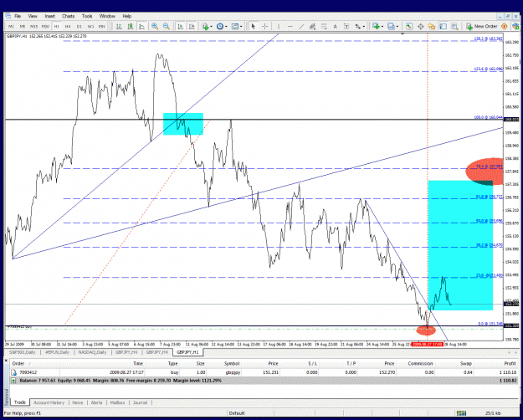Screen dimensions: 523x420
Task: Open the Journal terminal tab
Action: click(140, 402)
